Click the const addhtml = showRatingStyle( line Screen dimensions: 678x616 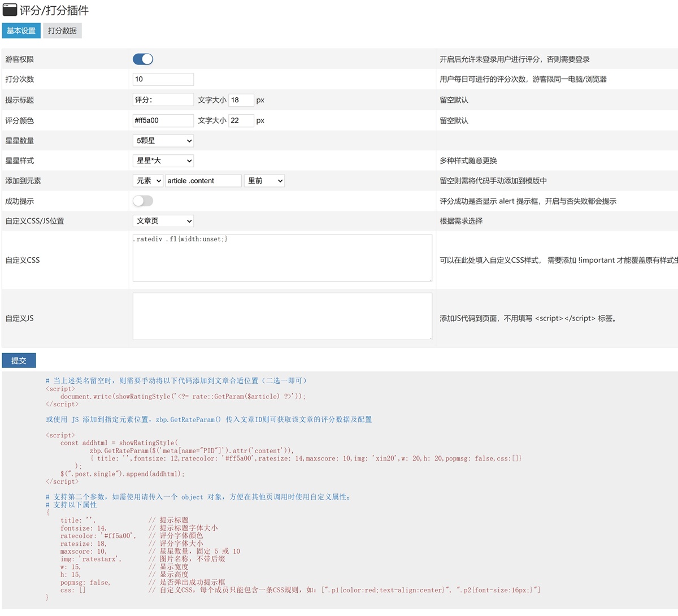coord(119,443)
